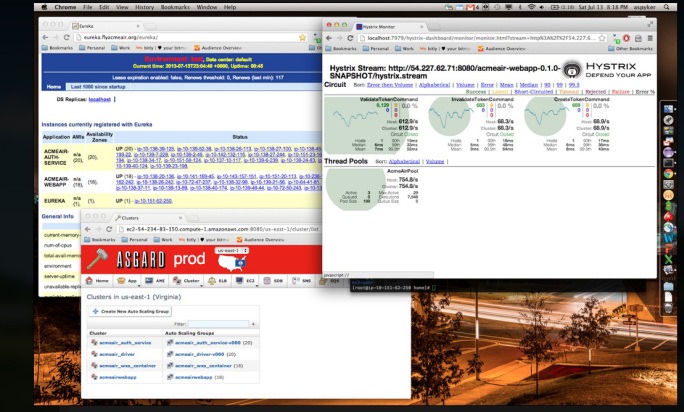This screenshot has width=684, height=412.
Task: Toggle fullscreen for Hystrix window
Action: click(650, 24)
